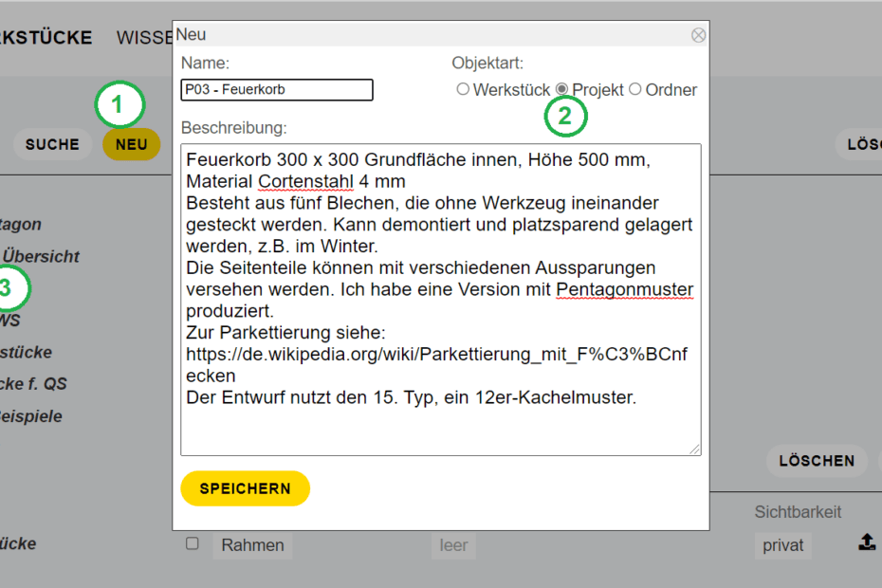This screenshot has height=588, width=882.
Task: Open the WERKSTÜCKE menu item
Action: click(x=46, y=38)
